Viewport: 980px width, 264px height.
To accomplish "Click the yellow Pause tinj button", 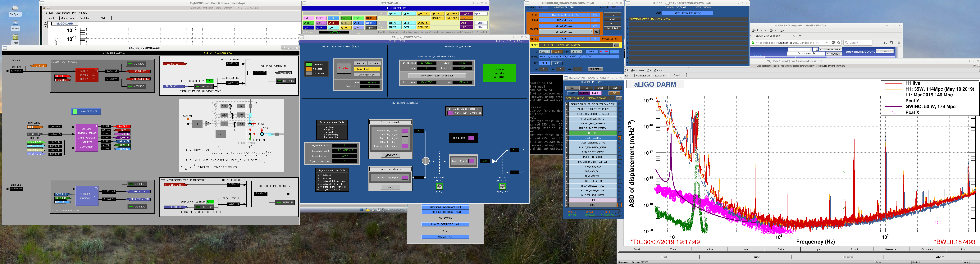I will 367,69.
